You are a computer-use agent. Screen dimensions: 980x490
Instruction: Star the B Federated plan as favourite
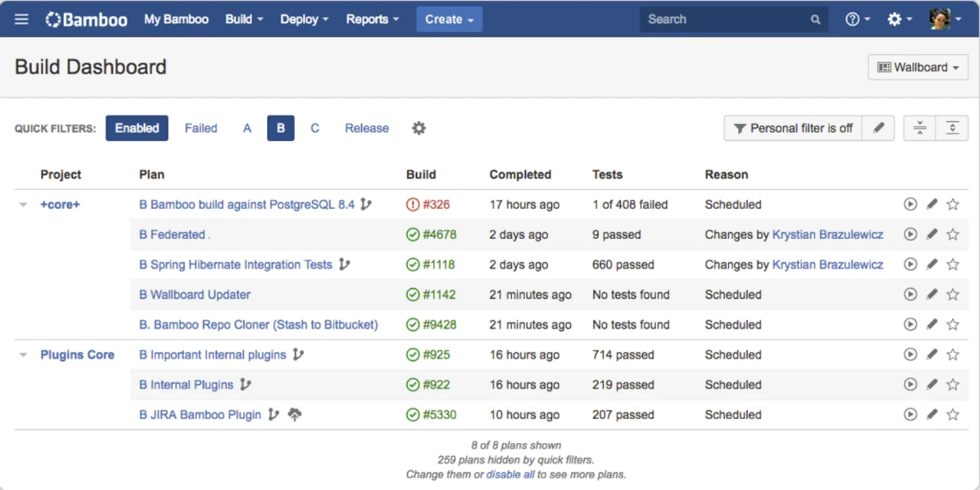[x=953, y=235]
